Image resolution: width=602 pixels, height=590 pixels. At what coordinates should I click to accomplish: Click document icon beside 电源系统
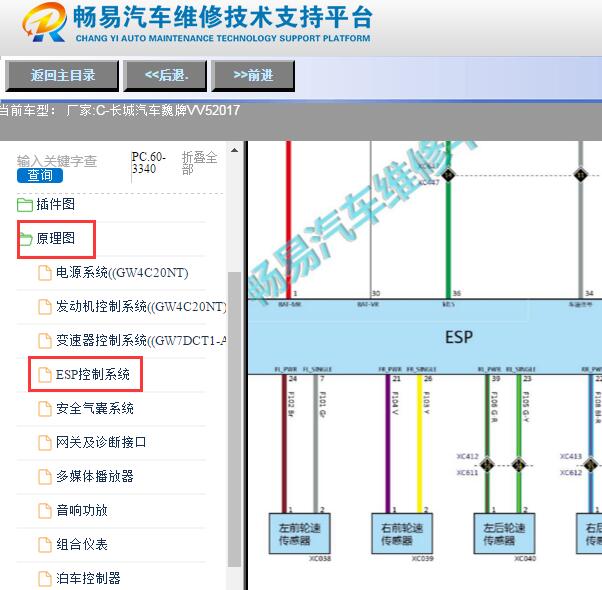(x=45, y=274)
